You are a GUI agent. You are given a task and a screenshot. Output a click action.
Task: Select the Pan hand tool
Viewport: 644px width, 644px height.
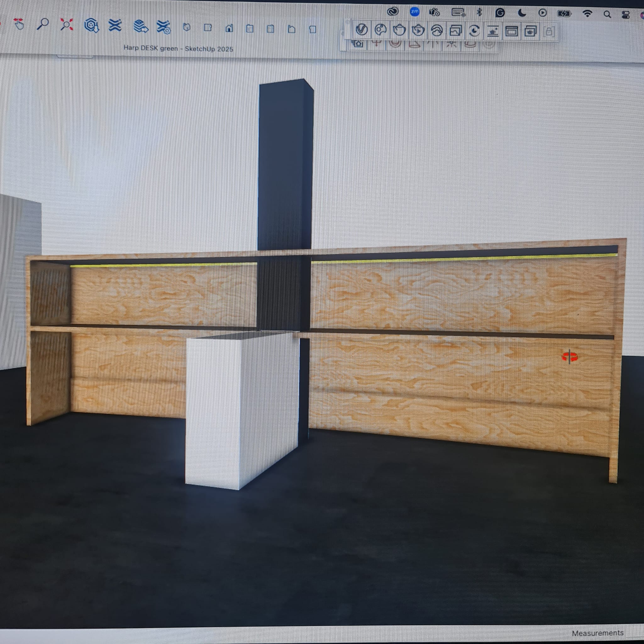click(19, 24)
